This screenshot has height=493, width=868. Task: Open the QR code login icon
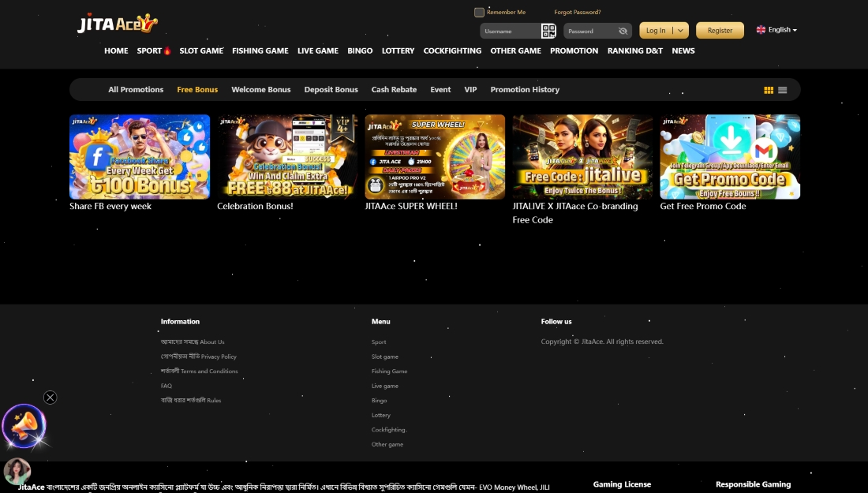548,31
